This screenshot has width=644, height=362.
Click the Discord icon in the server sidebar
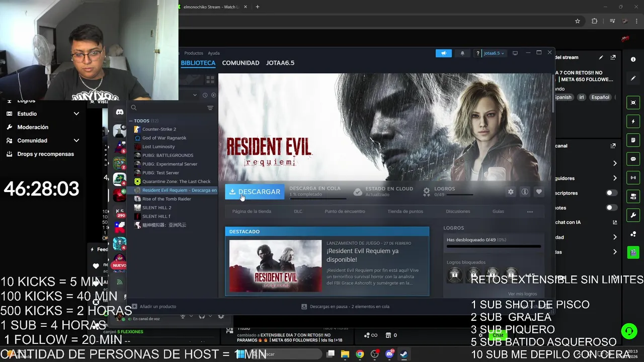[119, 112]
